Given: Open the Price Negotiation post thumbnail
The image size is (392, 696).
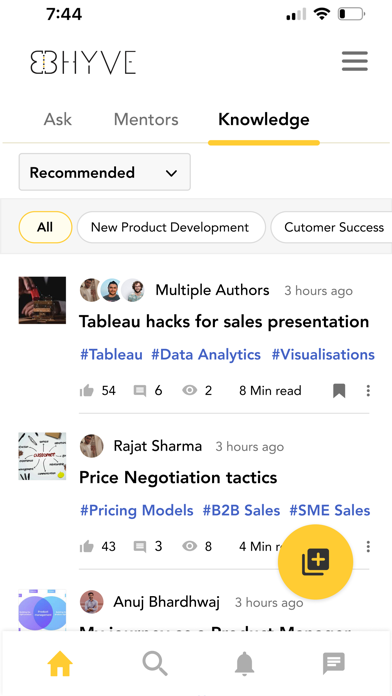Looking at the screenshot, I should (43, 456).
